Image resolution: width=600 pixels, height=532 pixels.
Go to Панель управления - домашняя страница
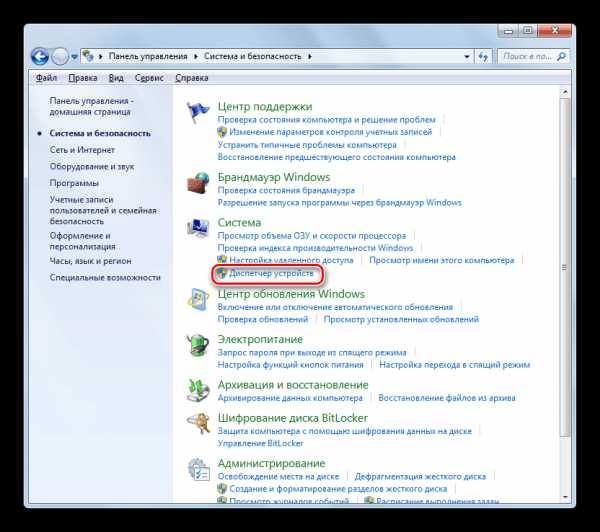tap(91, 106)
